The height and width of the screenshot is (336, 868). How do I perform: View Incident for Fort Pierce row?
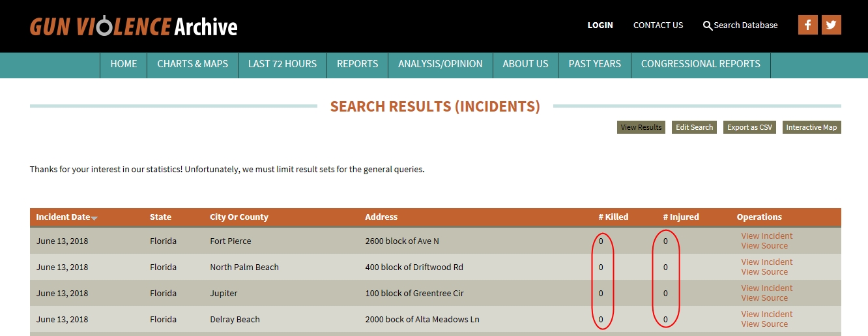[767, 236]
